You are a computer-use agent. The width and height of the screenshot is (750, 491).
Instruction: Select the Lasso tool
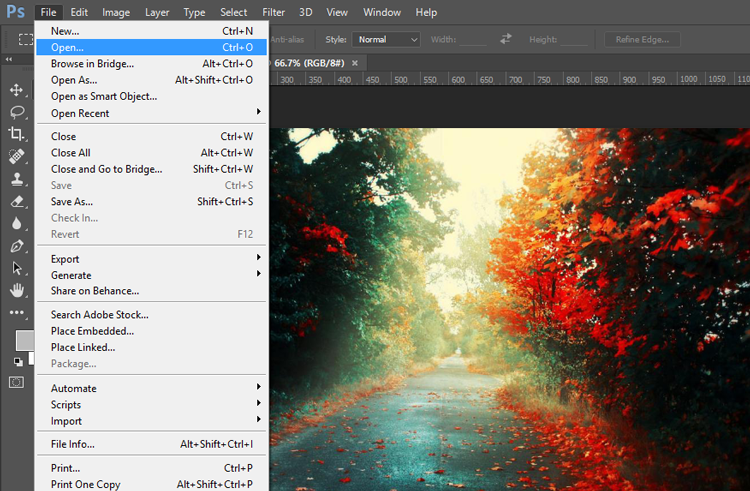point(17,112)
